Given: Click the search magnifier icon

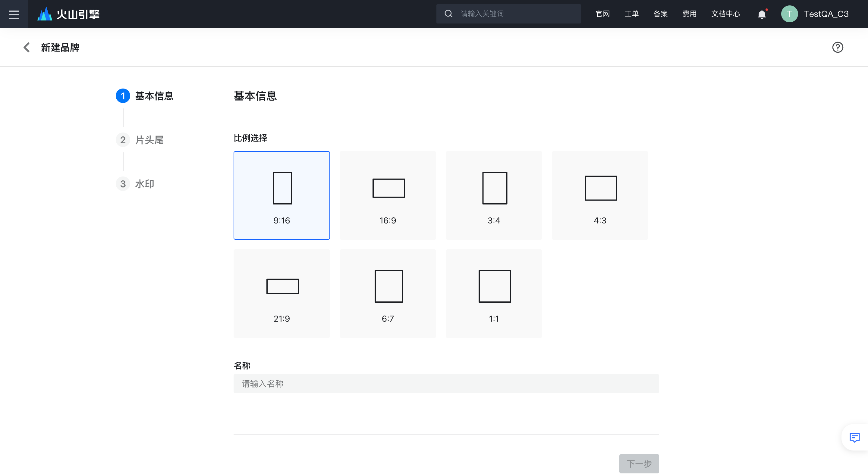Looking at the screenshot, I should [448, 14].
